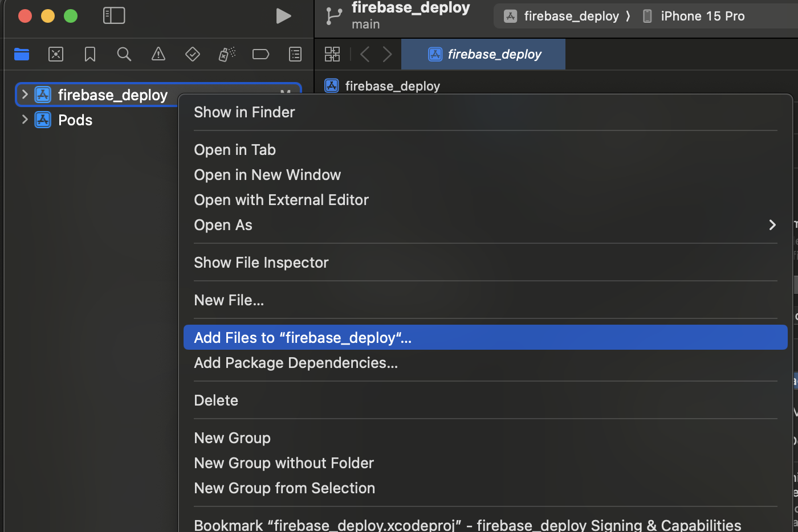Click the git branch icon

coord(333,16)
